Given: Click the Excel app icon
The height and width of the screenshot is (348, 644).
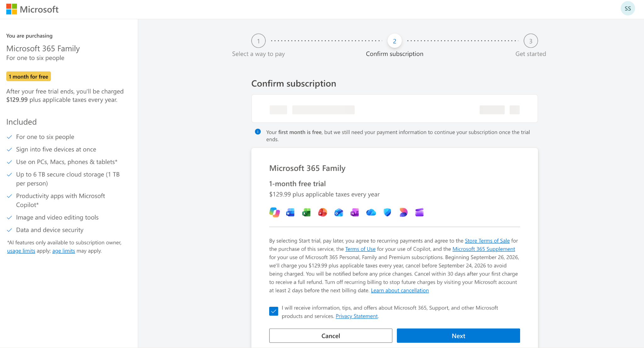Looking at the screenshot, I should click(306, 212).
